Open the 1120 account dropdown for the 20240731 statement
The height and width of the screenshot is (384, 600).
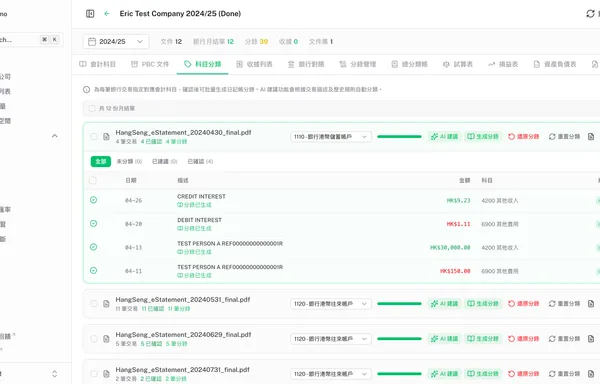pyautogui.click(x=331, y=374)
